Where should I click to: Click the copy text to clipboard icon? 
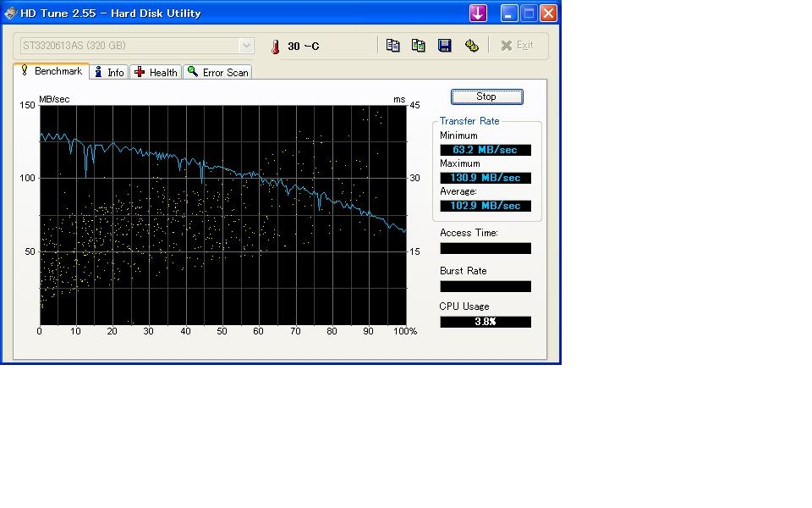(x=392, y=46)
